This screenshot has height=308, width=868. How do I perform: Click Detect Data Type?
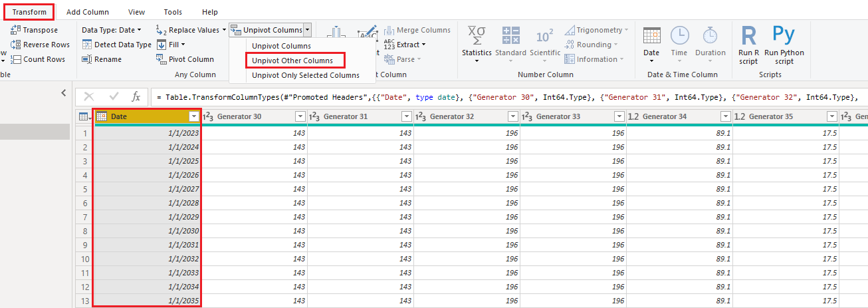[118, 45]
